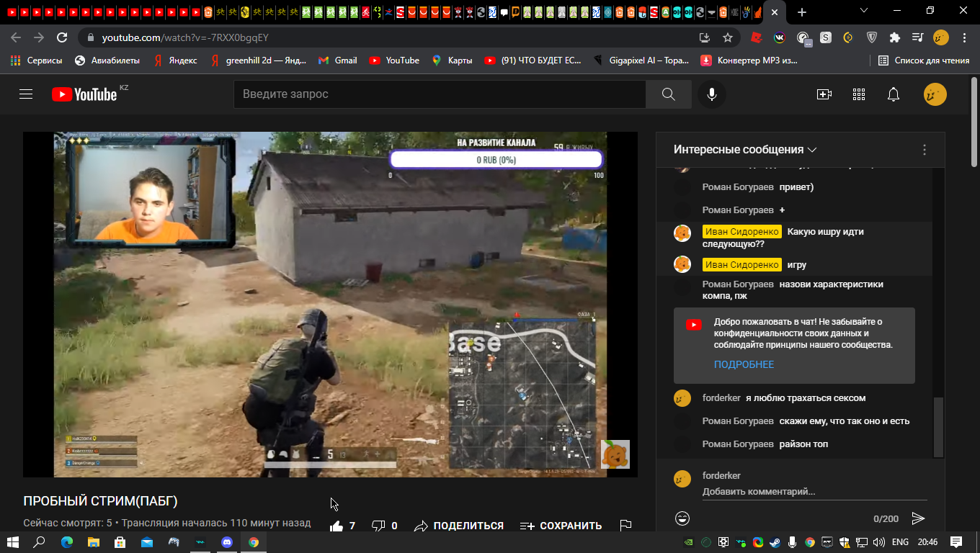Open chat options three-dot menu

[x=925, y=150]
